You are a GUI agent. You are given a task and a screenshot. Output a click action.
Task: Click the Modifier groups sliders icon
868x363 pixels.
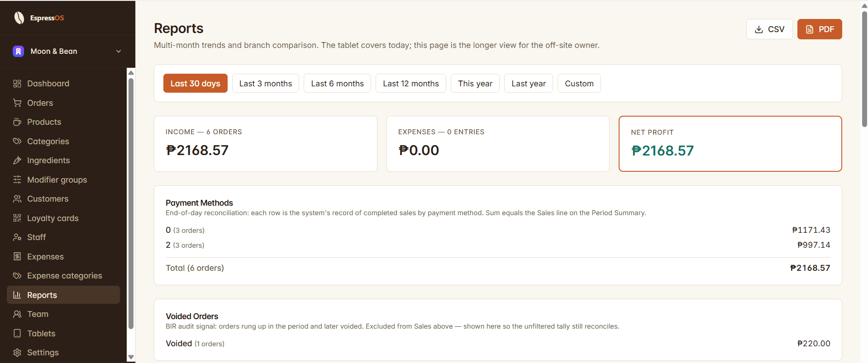coord(17,180)
